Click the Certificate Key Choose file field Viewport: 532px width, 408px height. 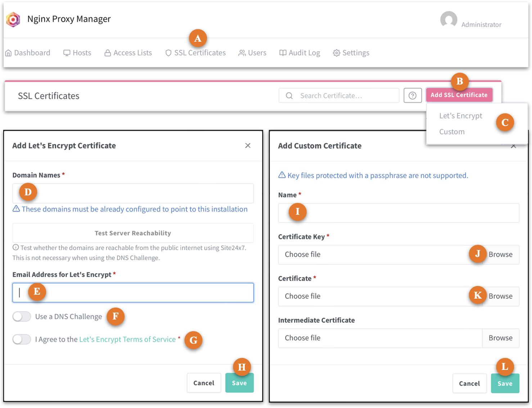380,255
